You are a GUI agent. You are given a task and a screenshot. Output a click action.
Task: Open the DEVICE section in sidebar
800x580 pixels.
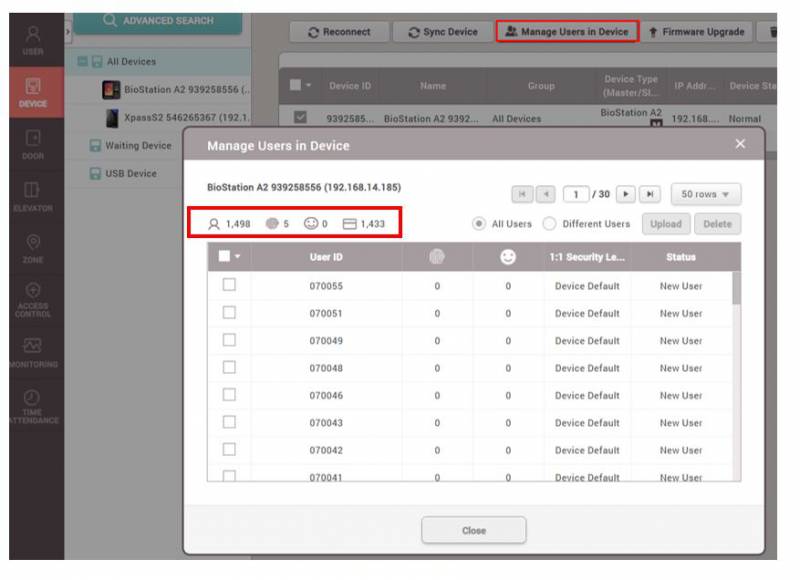[32, 92]
